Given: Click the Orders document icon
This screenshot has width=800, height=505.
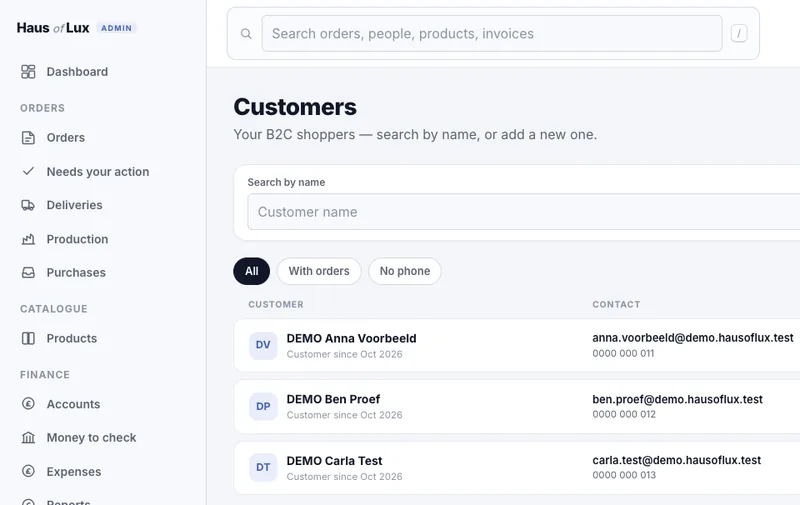Looking at the screenshot, I should pyautogui.click(x=28, y=138).
